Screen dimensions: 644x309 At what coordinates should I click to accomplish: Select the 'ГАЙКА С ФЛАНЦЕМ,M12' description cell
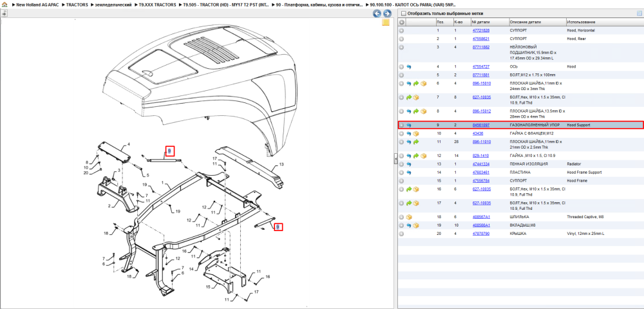pyautogui.click(x=533, y=133)
